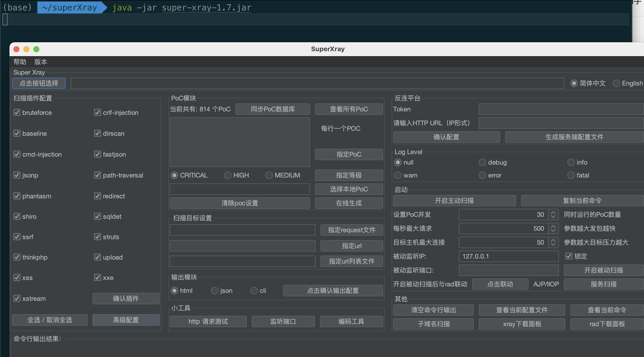The width and height of the screenshot is (644, 357).
Task: Uncheck the bruteforce plugin checkbox
Action: (17, 112)
